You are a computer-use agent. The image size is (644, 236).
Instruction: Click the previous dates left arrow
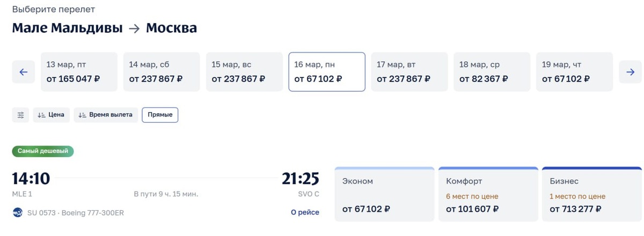[x=23, y=72]
